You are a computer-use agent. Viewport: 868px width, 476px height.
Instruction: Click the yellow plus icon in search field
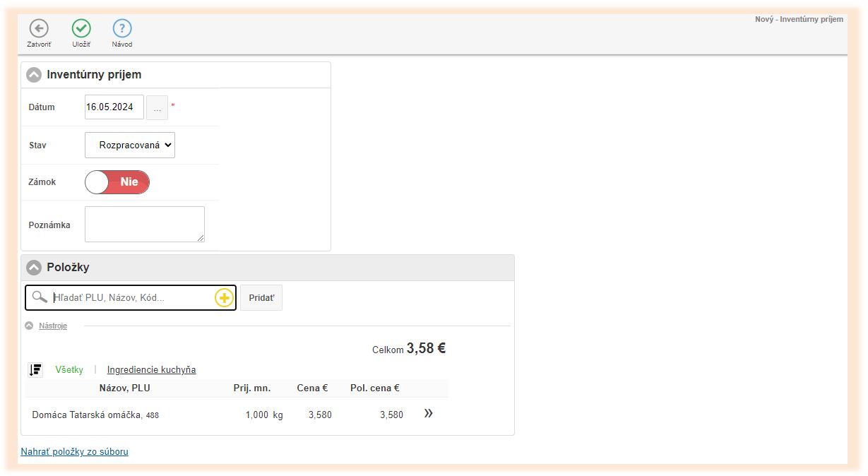point(224,298)
